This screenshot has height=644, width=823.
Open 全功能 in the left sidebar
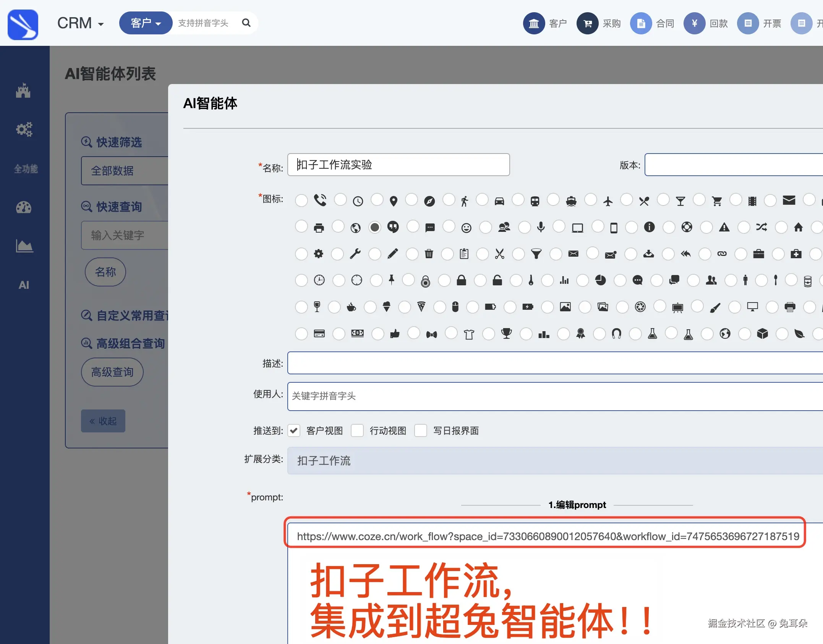[26, 169]
